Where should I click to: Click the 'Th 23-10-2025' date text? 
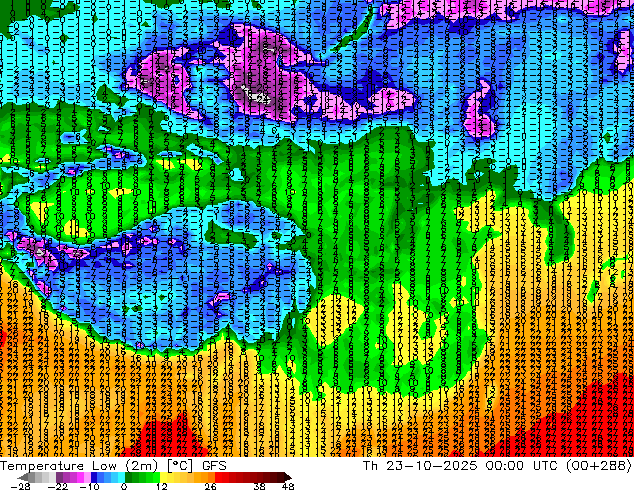pos(420,466)
